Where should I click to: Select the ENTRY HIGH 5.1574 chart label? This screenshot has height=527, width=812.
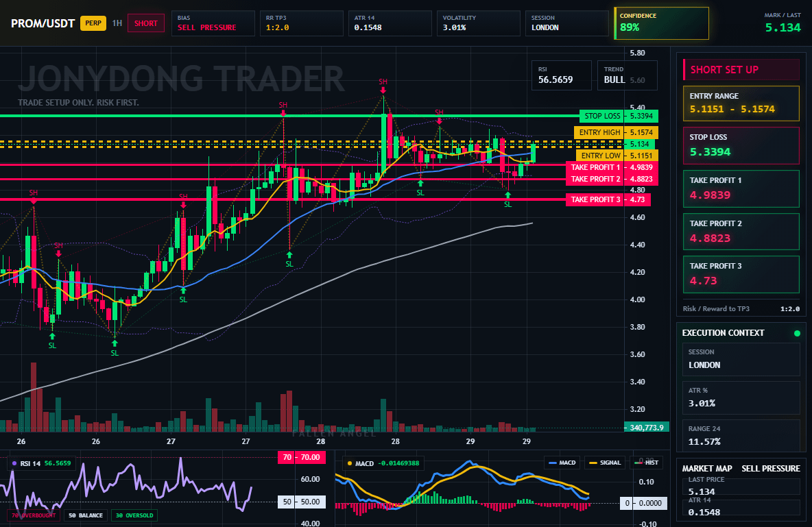tap(616, 132)
